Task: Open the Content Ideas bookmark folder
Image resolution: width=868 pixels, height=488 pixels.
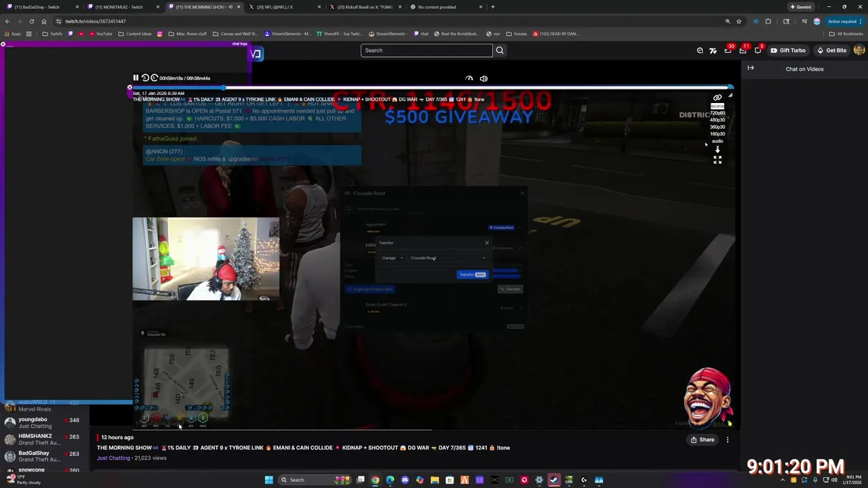Action: 135,34
